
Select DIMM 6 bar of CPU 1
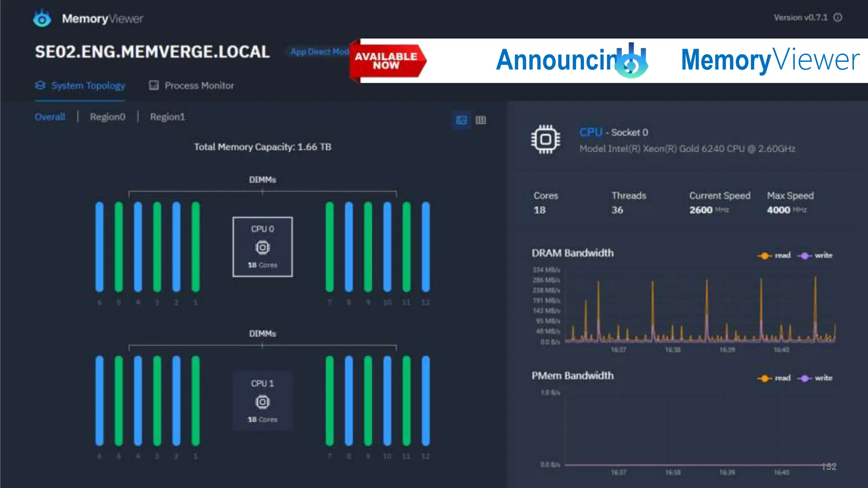click(100, 401)
